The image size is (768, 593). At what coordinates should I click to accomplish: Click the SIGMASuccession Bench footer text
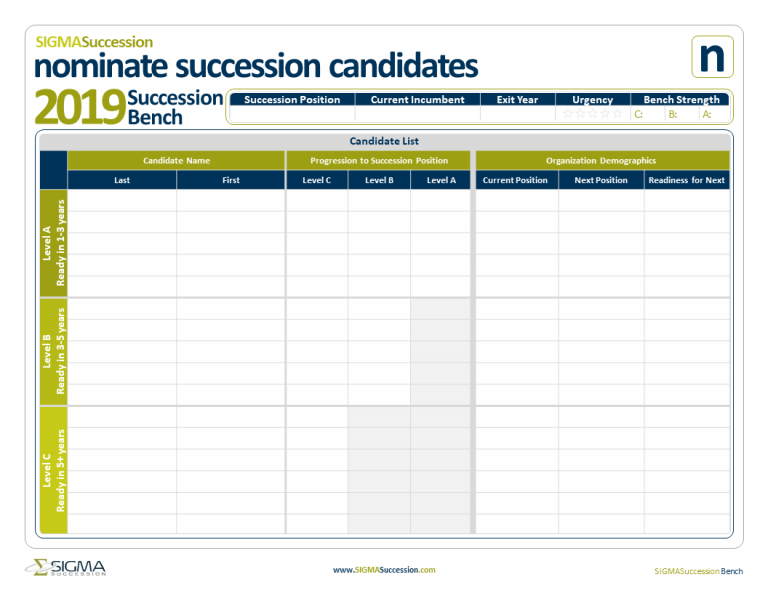coord(698,571)
